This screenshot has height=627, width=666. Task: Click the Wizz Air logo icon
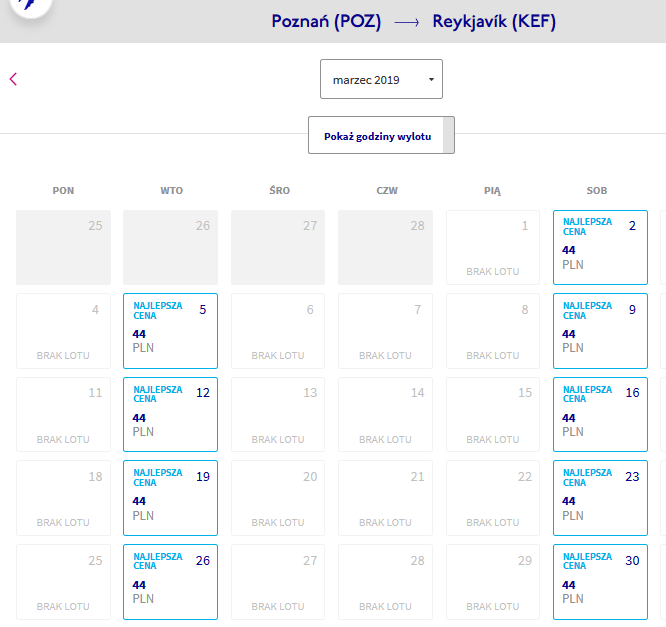coord(31,5)
